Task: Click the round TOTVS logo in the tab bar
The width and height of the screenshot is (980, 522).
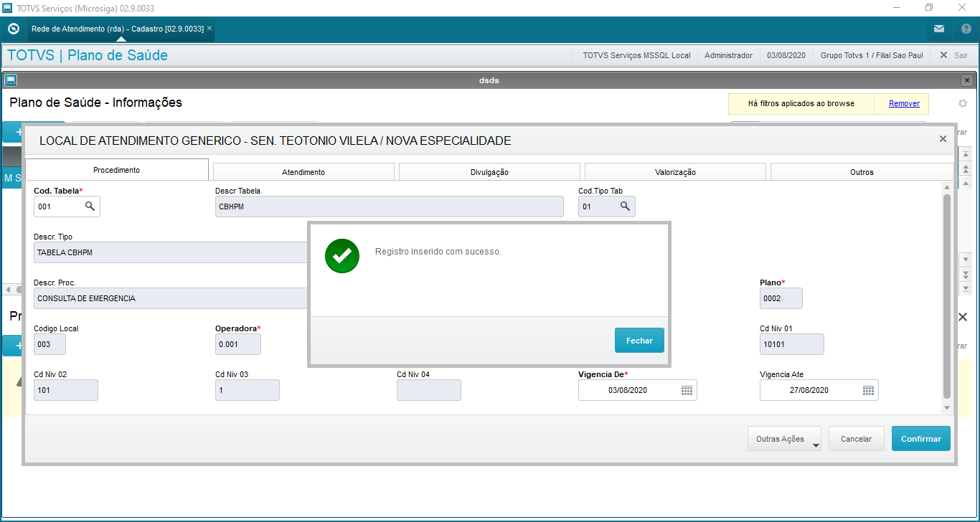Action: tap(13, 29)
